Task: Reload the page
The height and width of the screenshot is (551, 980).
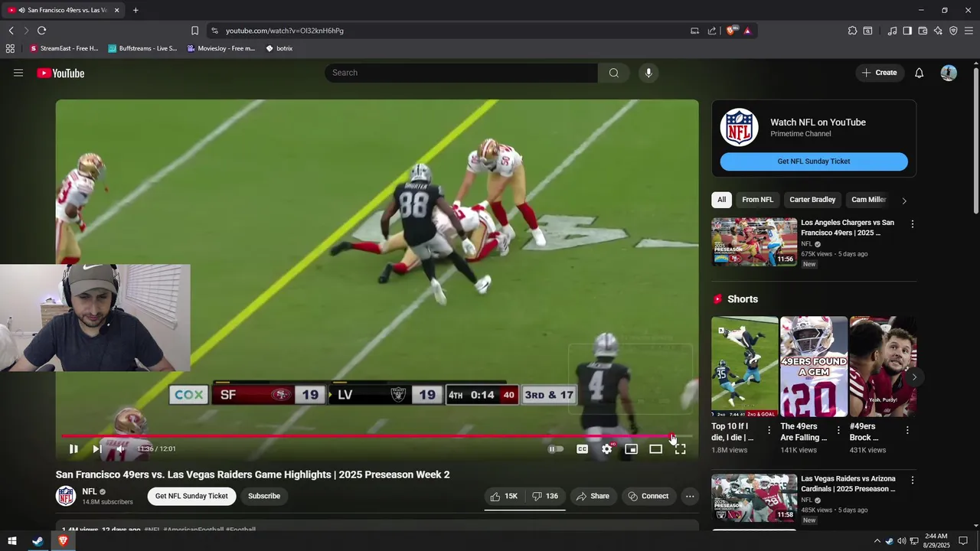Action: tap(41, 31)
